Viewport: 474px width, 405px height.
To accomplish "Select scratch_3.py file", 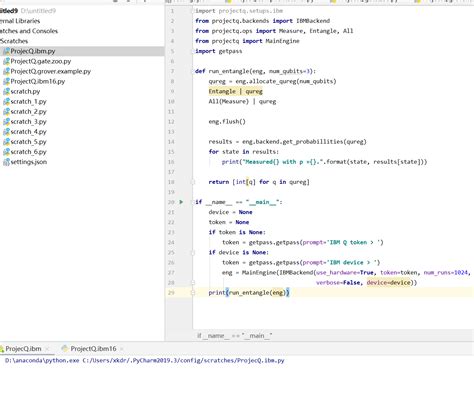I will coord(28,121).
